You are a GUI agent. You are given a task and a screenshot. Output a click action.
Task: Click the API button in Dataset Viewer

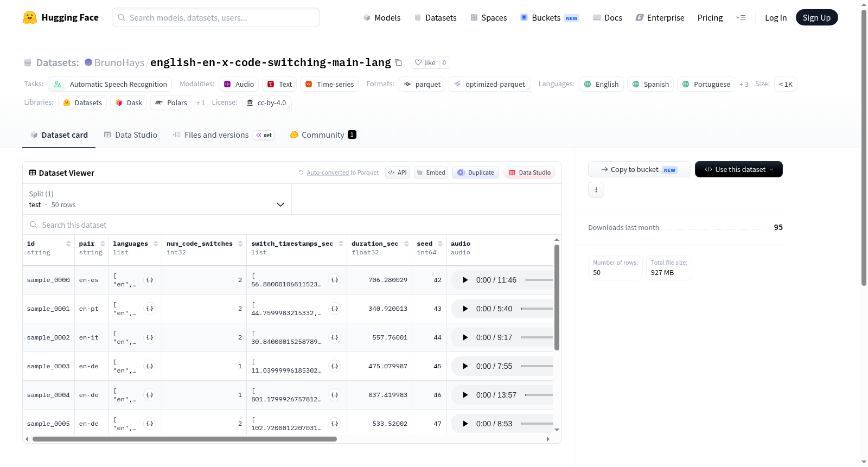pos(397,172)
